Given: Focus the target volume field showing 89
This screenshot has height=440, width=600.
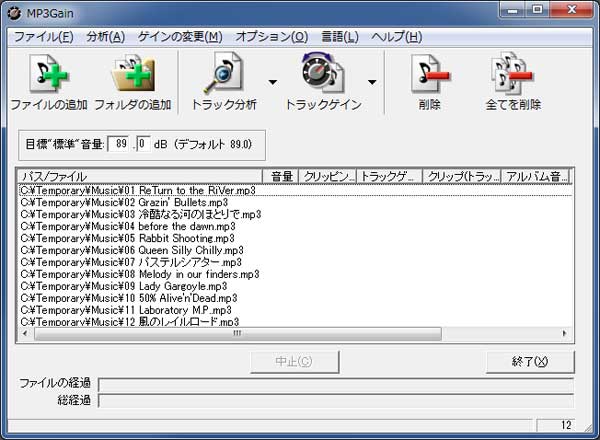Looking at the screenshot, I should (x=119, y=144).
